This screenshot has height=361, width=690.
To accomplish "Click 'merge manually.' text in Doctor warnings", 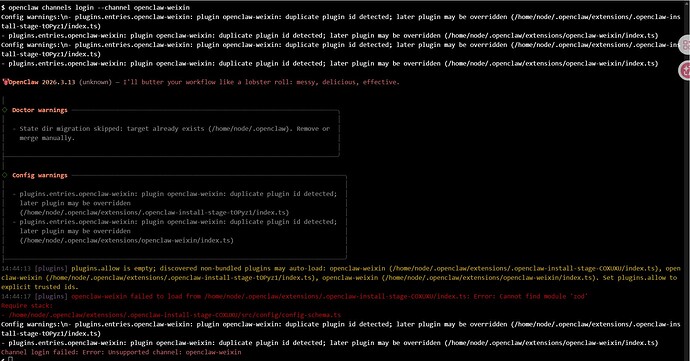I will coord(47,138).
